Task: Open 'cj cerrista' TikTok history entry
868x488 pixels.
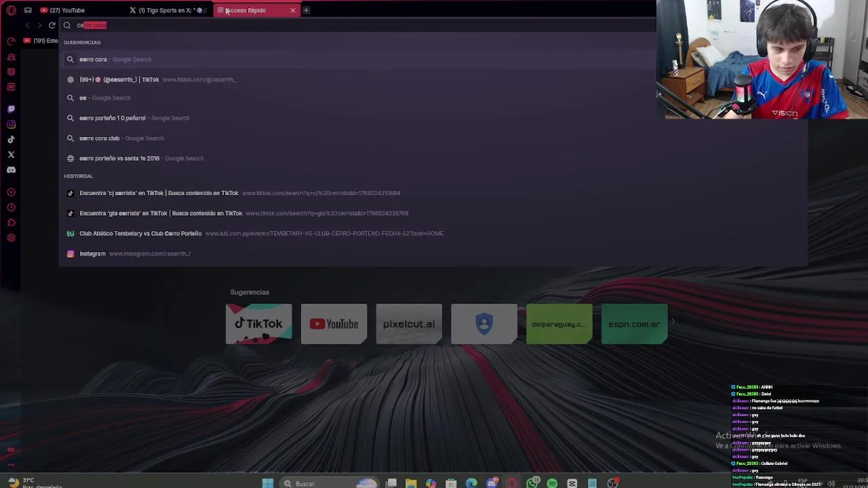Action: [434, 193]
